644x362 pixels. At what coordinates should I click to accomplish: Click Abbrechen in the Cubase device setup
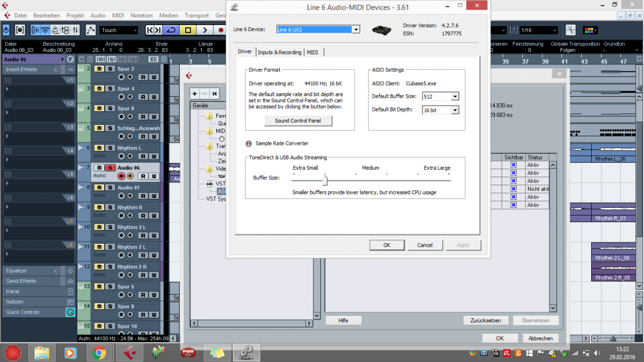pyautogui.click(x=540, y=338)
